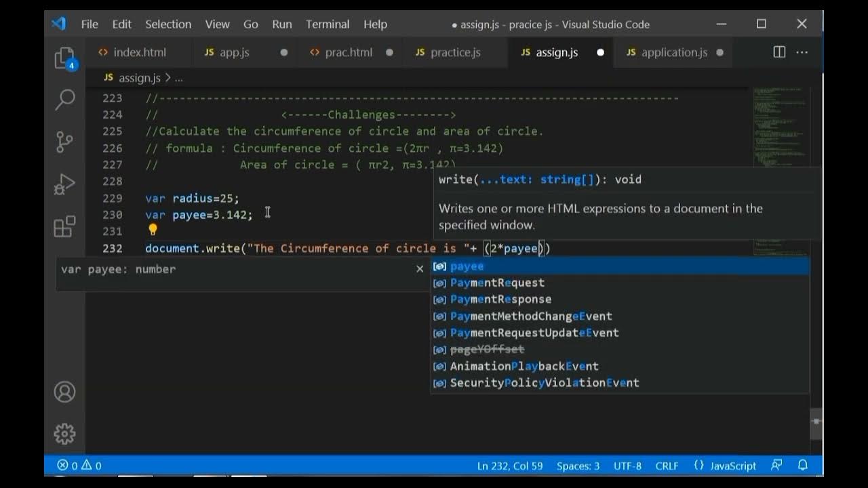Click the unsaved dot on application.js tab
The width and height of the screenshot is (868, 488).
pyautogui.click(x=719, y=52)
